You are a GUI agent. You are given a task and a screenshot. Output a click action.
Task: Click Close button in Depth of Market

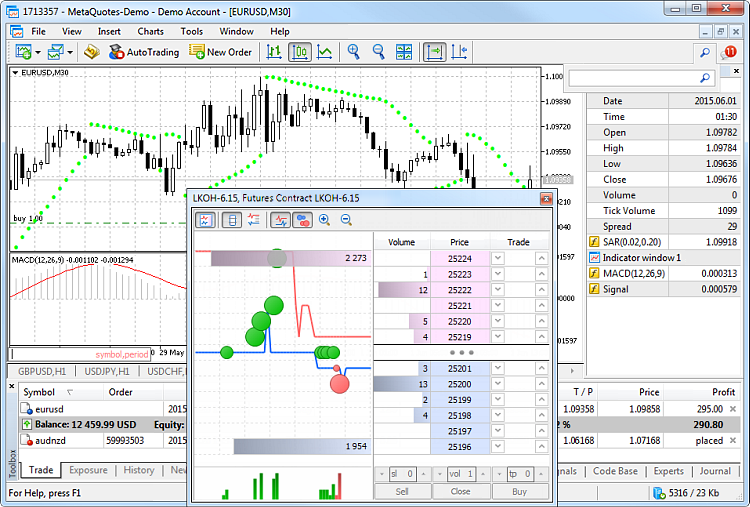[x=461, y=492]
